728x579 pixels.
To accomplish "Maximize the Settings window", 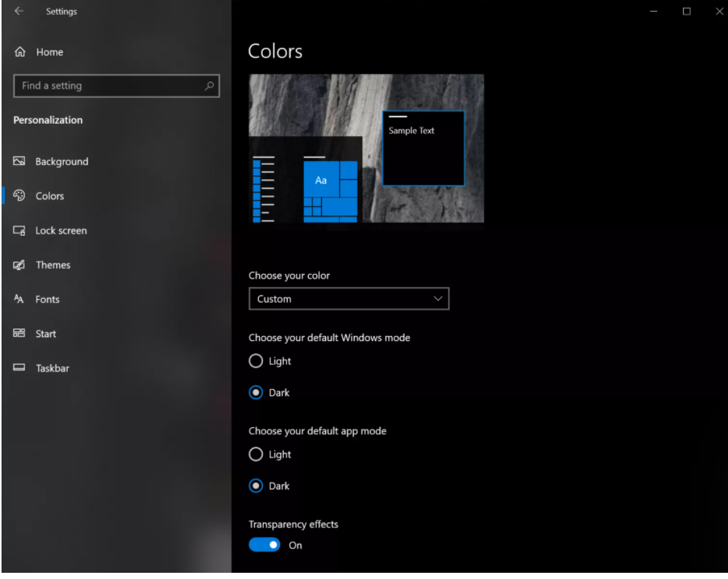I will tap(687, 11).
